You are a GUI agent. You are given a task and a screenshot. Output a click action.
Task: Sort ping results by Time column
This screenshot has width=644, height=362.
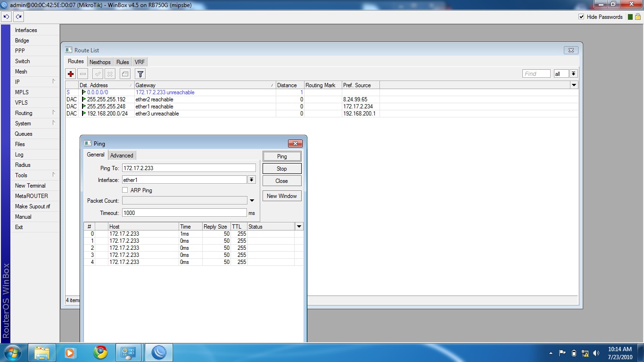pos(190,227)
